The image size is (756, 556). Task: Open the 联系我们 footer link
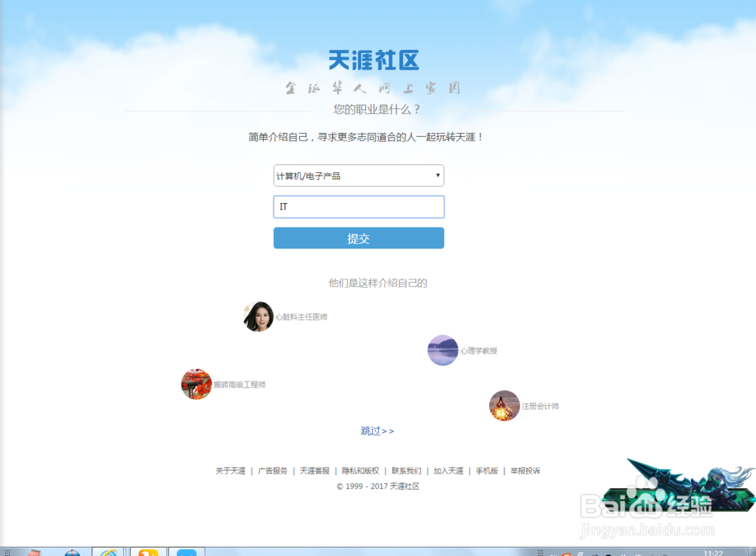point(407,471)
